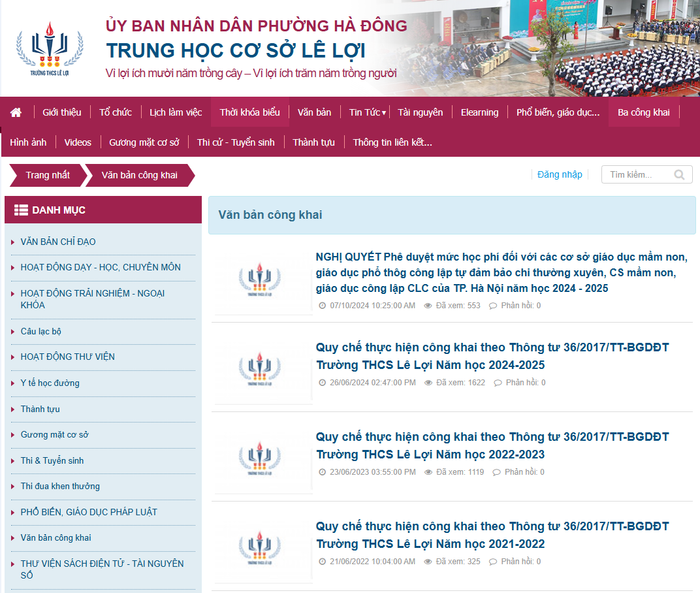Open Thi & Tuyển sinh category
Image resolution: width=700 pixels, height=593 pixels.
click(52, 460)
